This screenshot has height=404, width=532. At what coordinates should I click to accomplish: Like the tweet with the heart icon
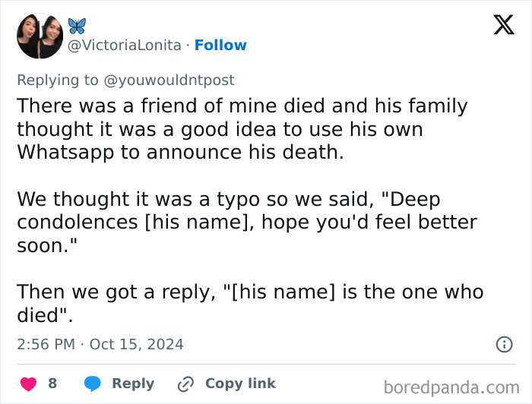point(27,383)
